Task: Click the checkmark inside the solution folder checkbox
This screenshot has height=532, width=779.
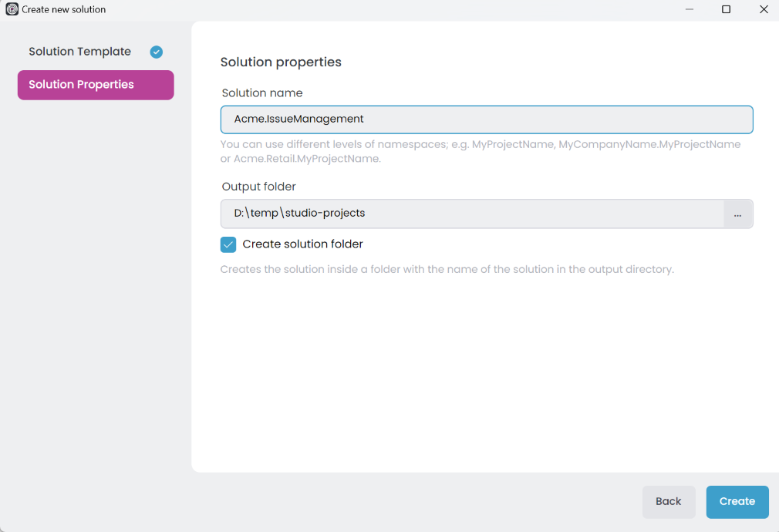Action: pos(228,244)
